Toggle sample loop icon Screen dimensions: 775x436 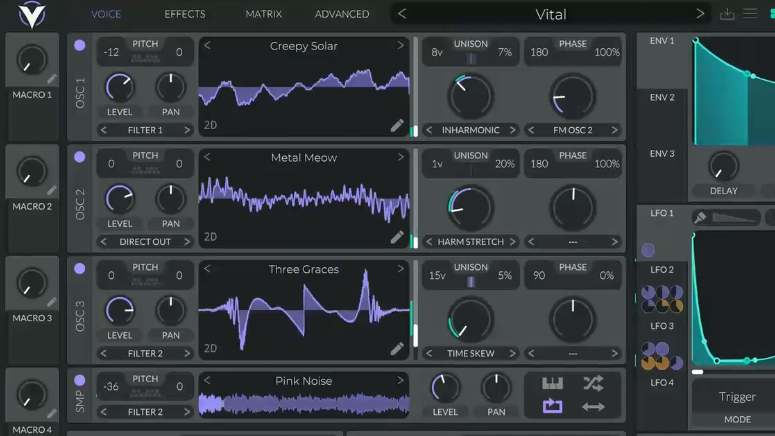553,406
